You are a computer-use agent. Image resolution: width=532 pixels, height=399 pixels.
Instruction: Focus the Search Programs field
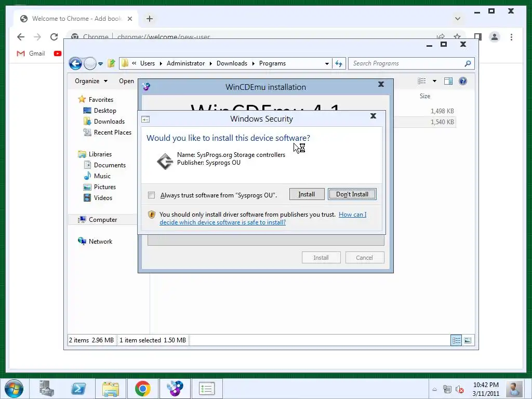click(x=407, y=63)
